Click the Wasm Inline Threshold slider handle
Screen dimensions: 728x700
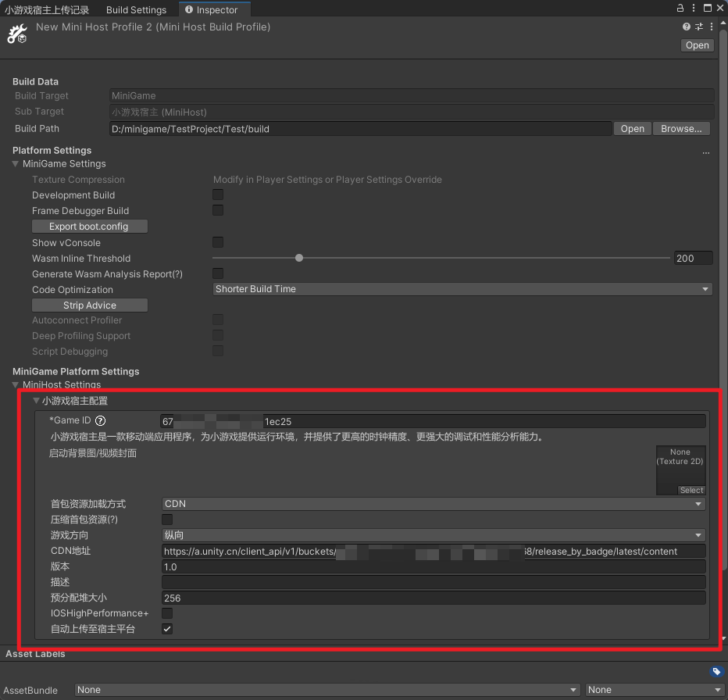299,258
